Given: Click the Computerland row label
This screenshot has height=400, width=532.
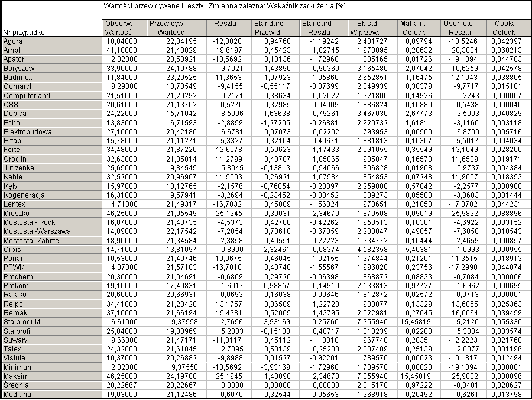Looking at the screenshot, I should pos(51,96).
